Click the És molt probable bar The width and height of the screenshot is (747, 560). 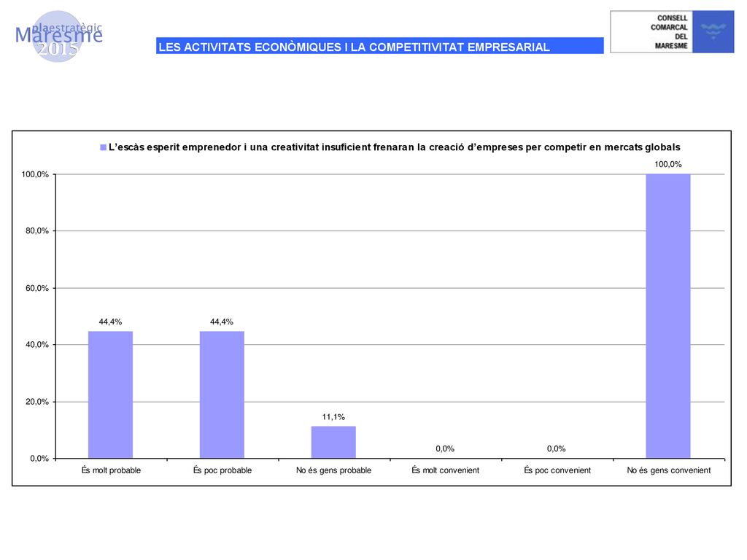pos(111,394)
